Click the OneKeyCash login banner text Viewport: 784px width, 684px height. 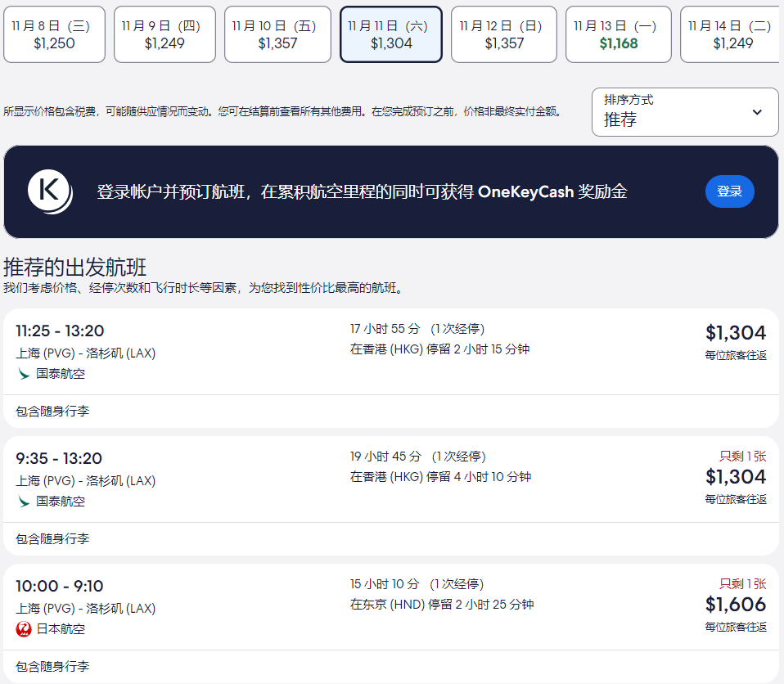[x=362, y=192]
